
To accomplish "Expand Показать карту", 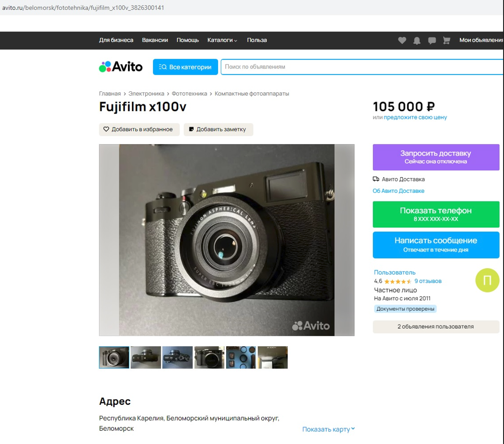I will [328, 429].
